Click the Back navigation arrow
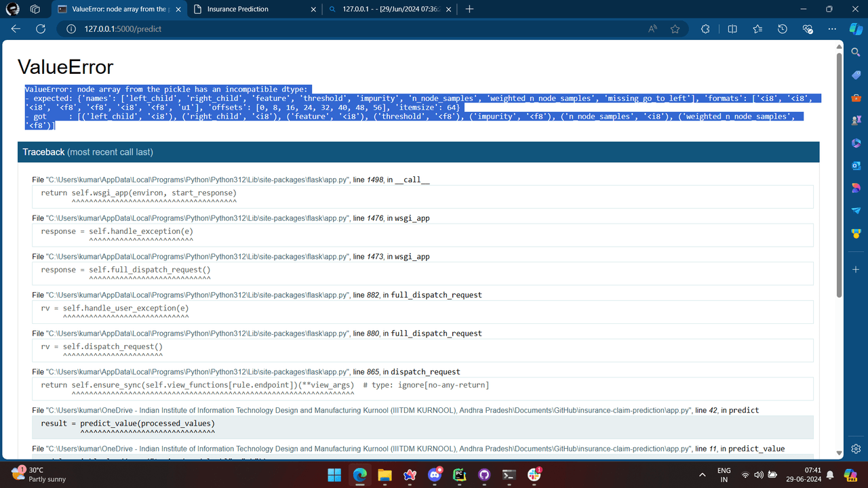868x488 pixels. 16,29
